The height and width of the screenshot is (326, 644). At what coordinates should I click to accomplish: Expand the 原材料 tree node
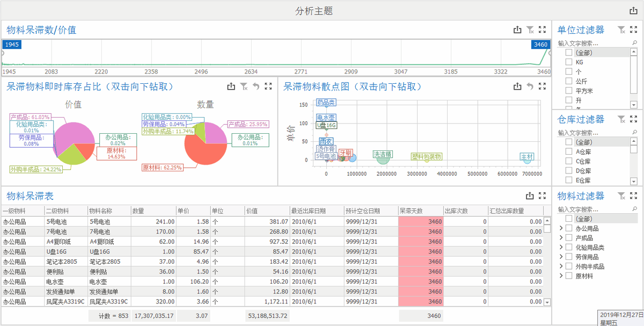(561, 276)
